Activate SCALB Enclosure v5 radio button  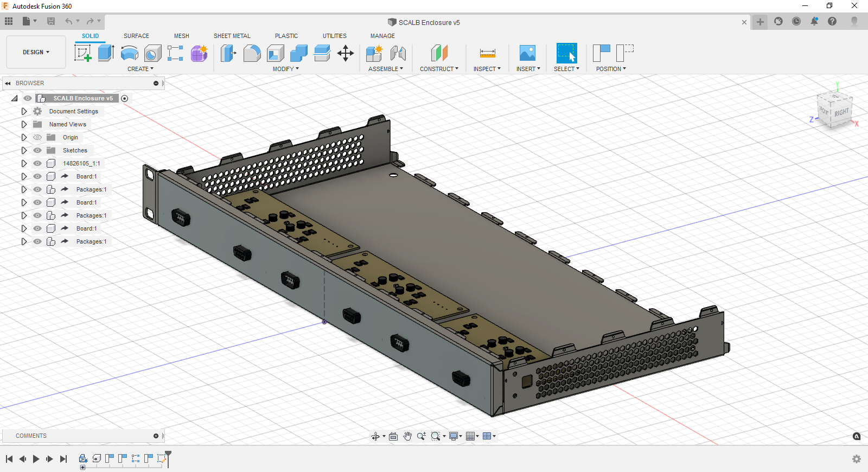click(125, 98)
